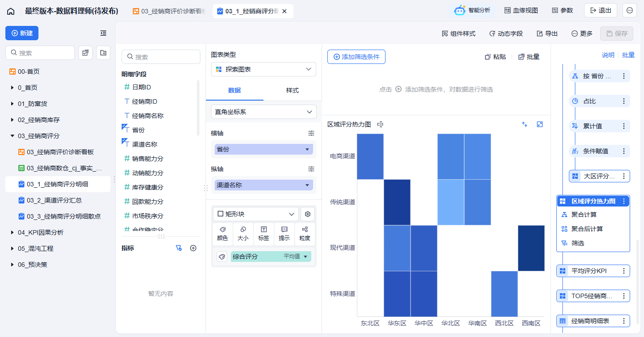The width and height of the screenshot is (644, 337).
Task: Open the 更多 more menu
Action: tap(582, 34)
